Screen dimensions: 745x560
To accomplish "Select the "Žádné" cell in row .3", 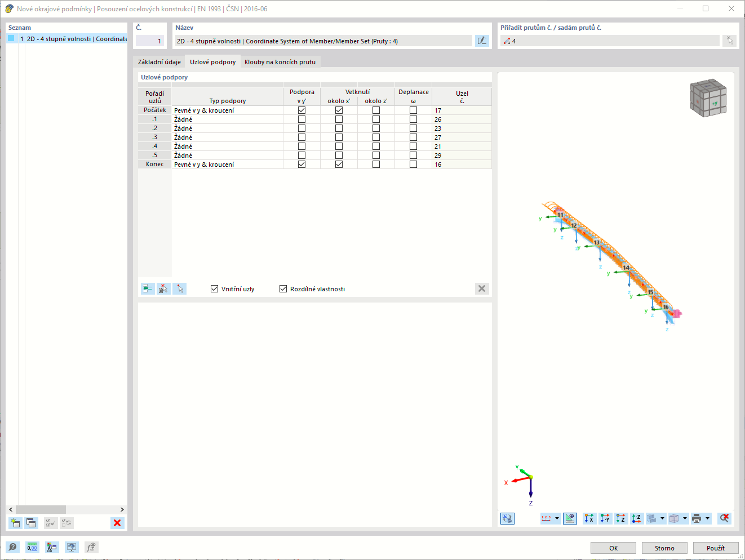I will [227, 137].
